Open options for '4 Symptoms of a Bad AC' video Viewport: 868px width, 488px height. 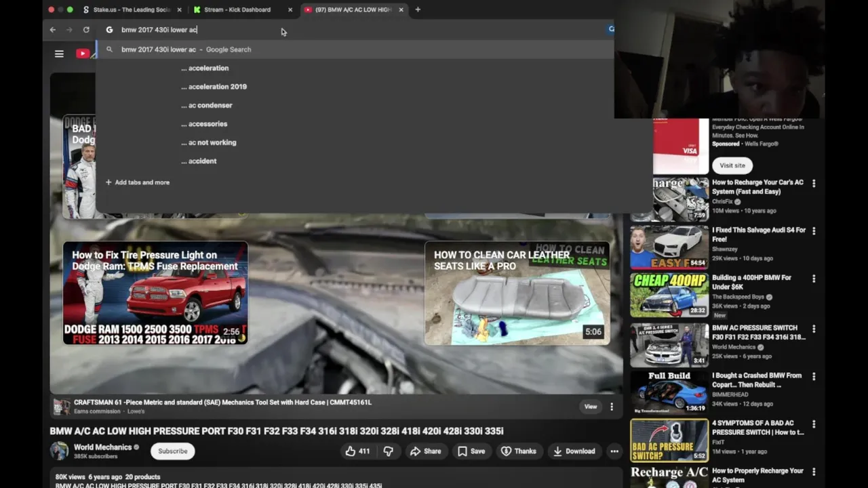[814, 424]
